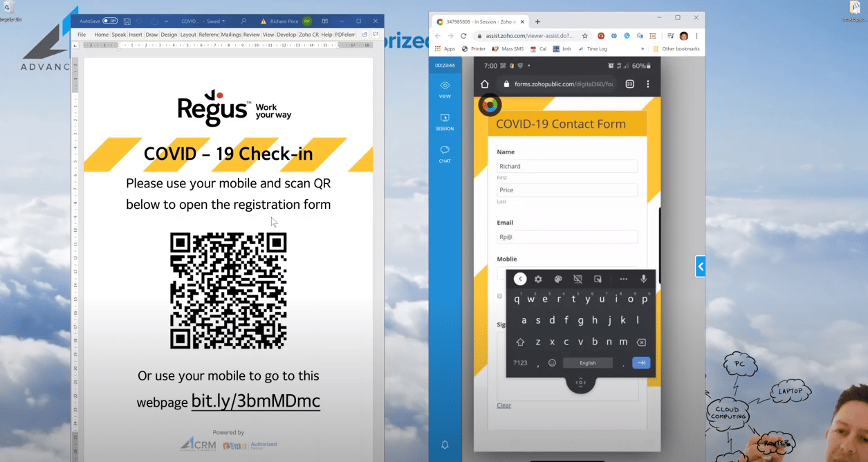Viewport: 868px width, 462px height.
Task: Tap the microphone icon on the Gboard toolbar
Action: [x=643, y=279]
